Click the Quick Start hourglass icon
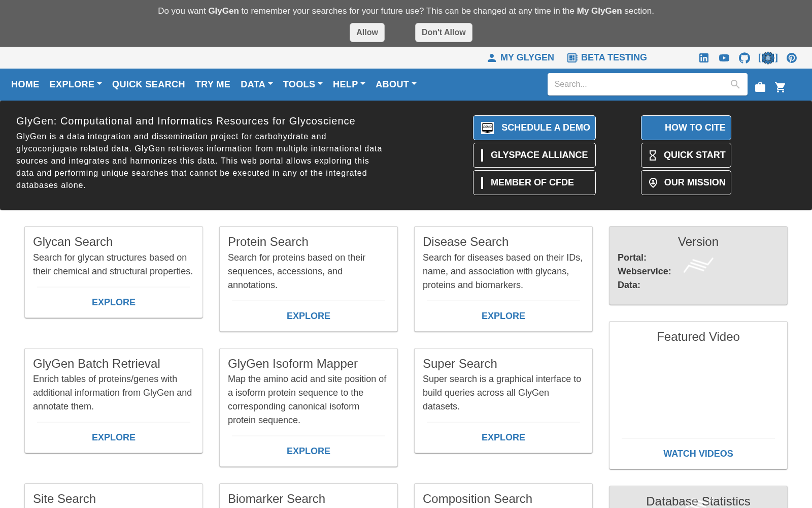Image resolution: width=812 pixels, height=508 pixels. coord(653,155)
